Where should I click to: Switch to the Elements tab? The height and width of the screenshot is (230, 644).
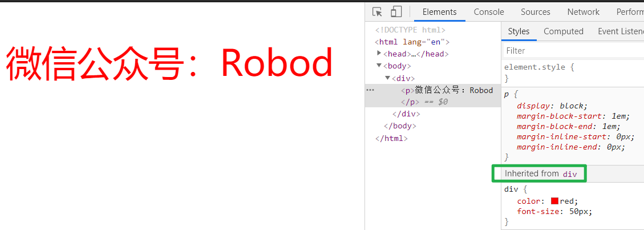pyautogui.click(x=439, y=12)
